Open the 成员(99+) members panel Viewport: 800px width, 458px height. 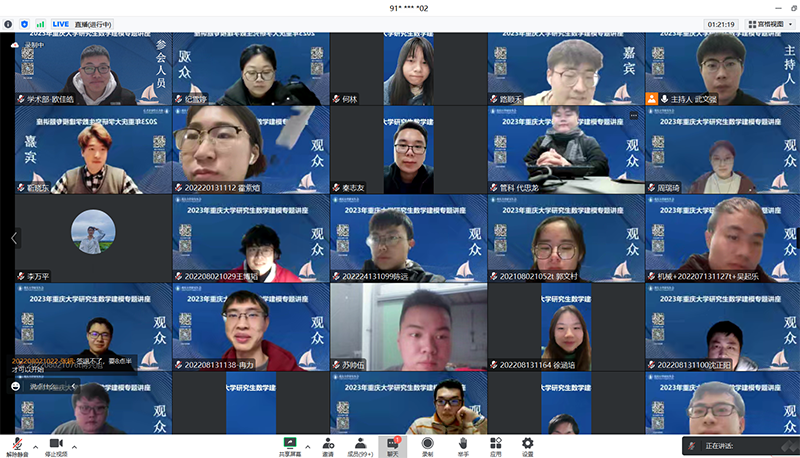360,447
